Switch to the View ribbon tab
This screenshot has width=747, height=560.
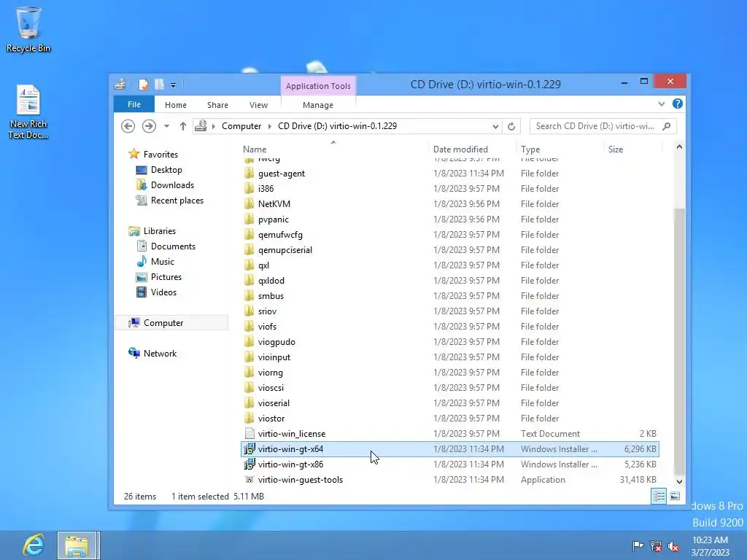coord(258,105)
